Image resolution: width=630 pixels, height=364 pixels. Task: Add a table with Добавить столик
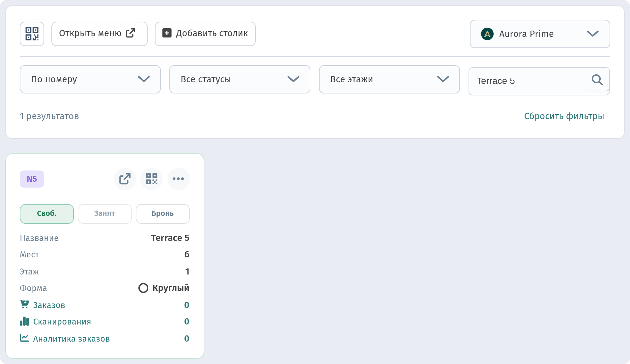pyautogui.click(x=205, y=34)
